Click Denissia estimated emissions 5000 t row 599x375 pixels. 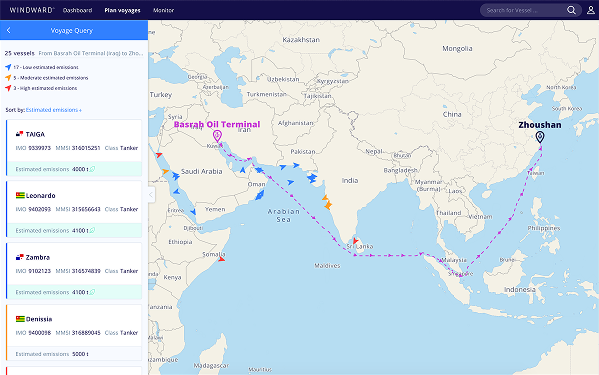click(74, 354)
